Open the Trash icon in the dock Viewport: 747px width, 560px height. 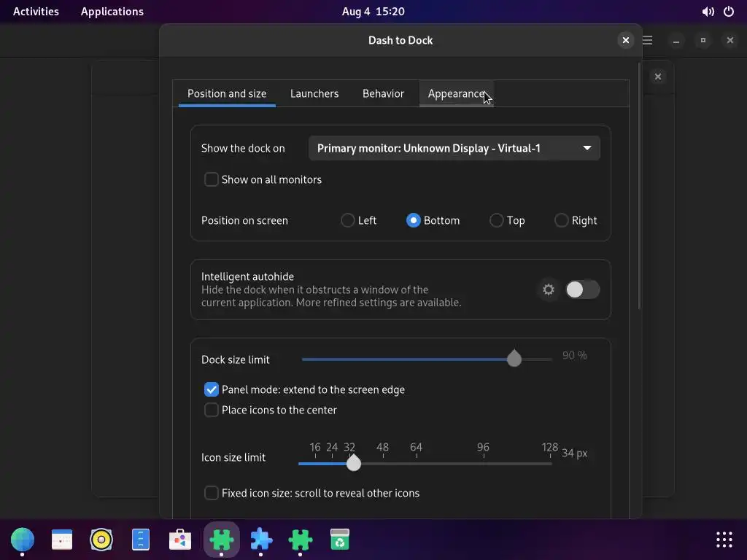[340, 540]
